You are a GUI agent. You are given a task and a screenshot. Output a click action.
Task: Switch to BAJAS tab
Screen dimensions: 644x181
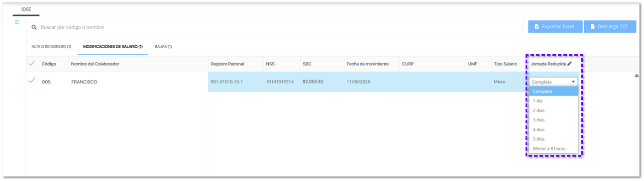(163, 47)
